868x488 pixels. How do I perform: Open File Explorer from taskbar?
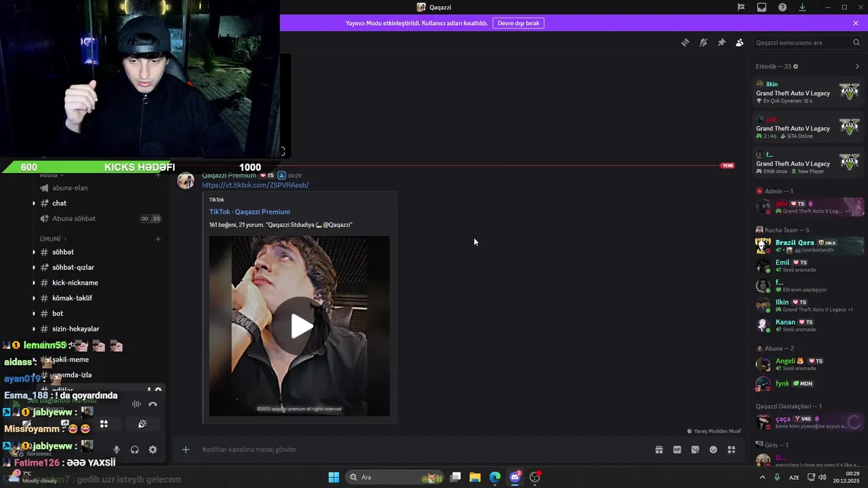coord(475,477)
